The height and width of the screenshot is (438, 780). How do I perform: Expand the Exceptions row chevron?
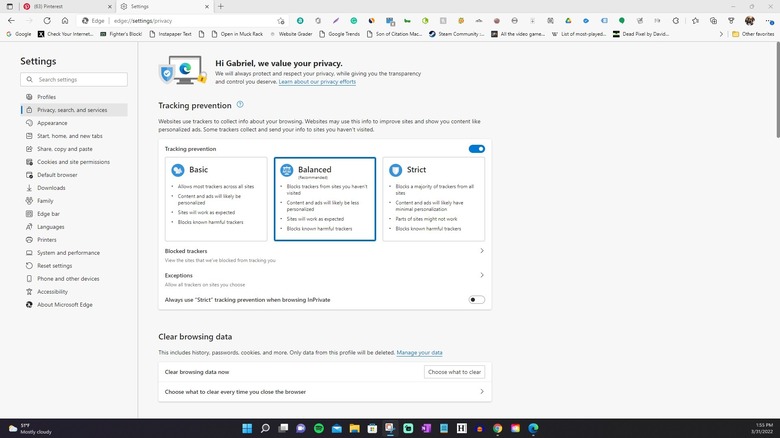click(x=482, y=275)
